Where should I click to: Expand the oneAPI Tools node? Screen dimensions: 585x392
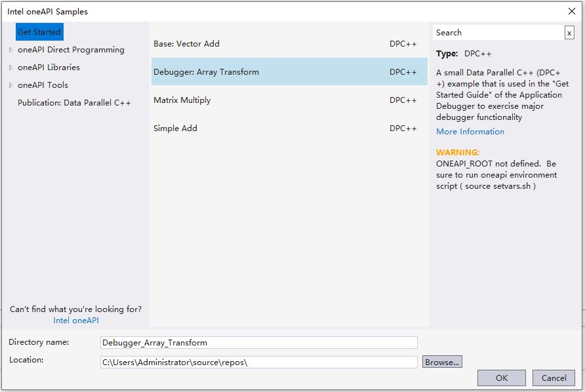click(12, 85)
